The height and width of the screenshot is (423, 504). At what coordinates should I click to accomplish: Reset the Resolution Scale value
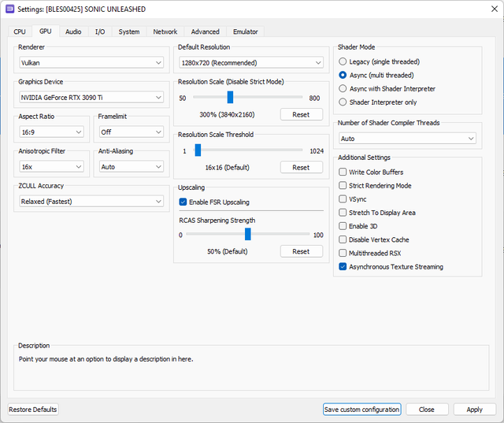pos(301,114)
